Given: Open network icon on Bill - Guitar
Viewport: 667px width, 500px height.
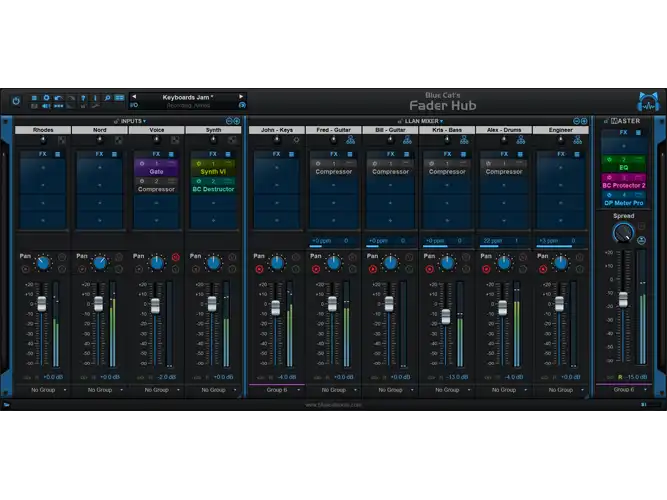Looking at the screenshot, I should pyautogui.click(x=407, y=140).
